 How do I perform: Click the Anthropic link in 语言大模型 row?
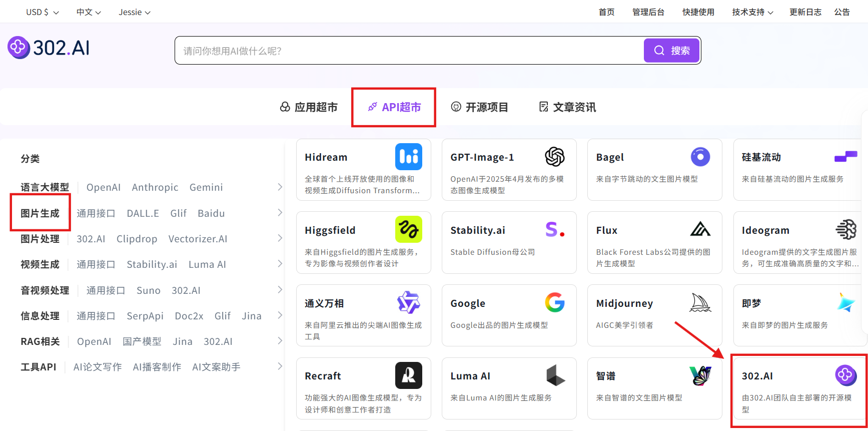tap(155, 187)
